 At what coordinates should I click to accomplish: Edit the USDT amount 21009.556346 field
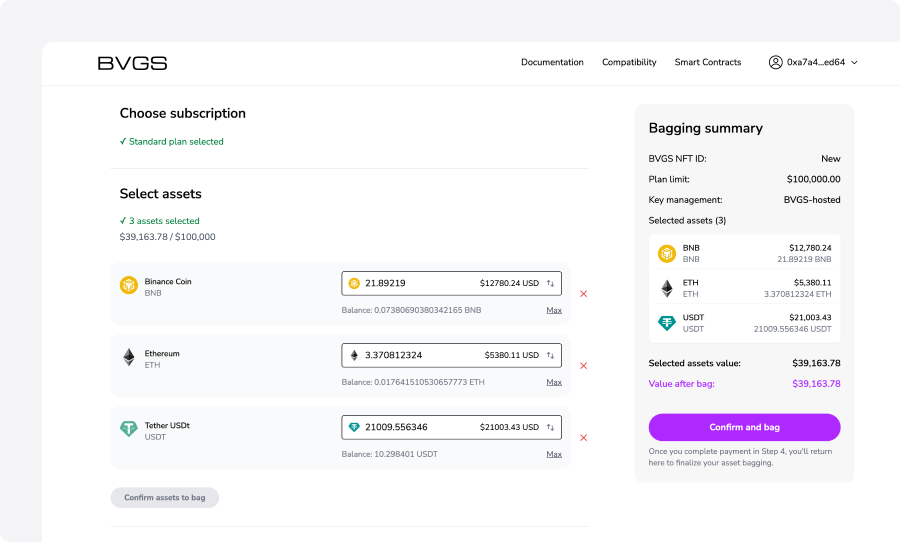coord(451,427)
